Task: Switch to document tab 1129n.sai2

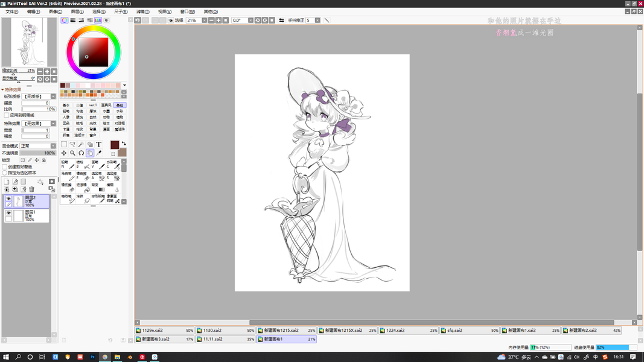Action: [164, 331]
